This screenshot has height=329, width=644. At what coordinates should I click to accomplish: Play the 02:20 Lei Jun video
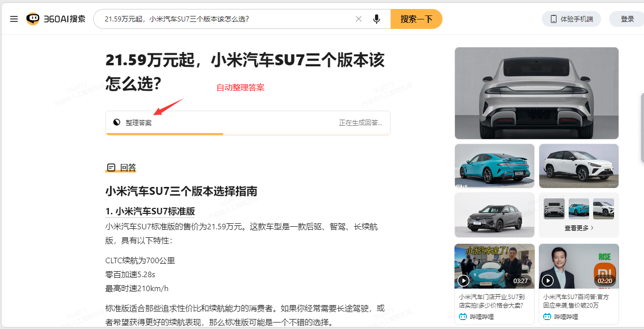(579, 266)
